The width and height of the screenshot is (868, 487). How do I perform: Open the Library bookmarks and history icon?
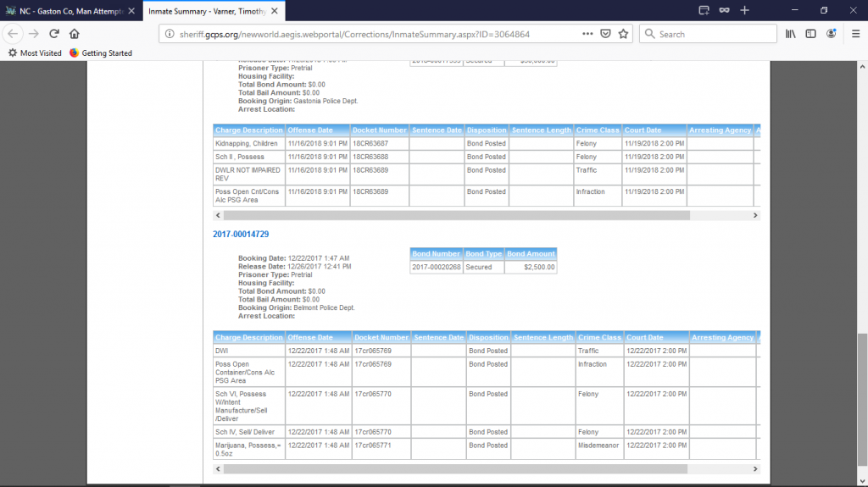[x=791, y=34]
